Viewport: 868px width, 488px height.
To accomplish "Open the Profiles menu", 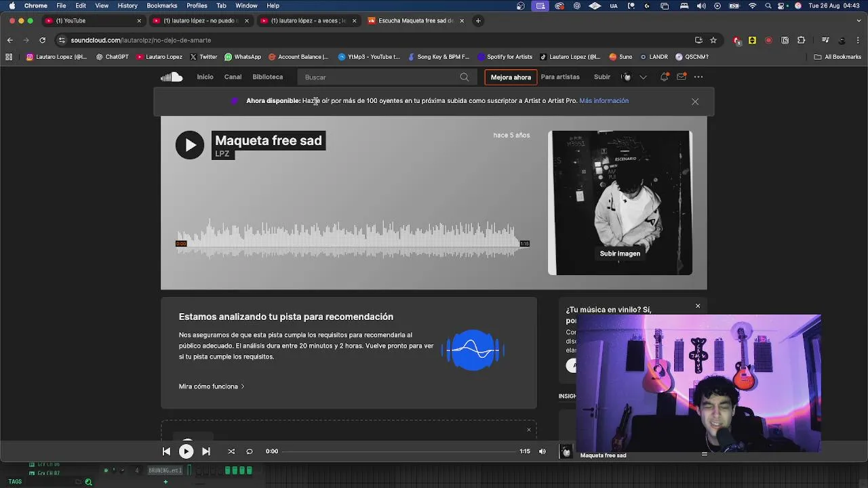I will [197, 5].
